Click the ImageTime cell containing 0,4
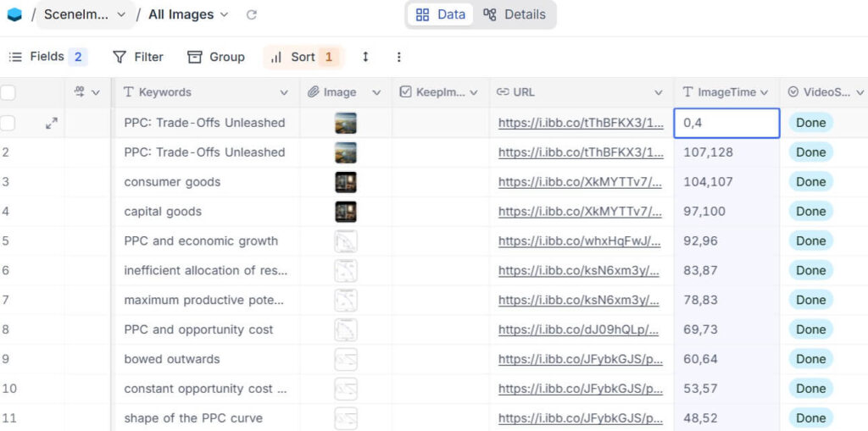The height and width of the screenshot is (431, 868). coord(726,123)
